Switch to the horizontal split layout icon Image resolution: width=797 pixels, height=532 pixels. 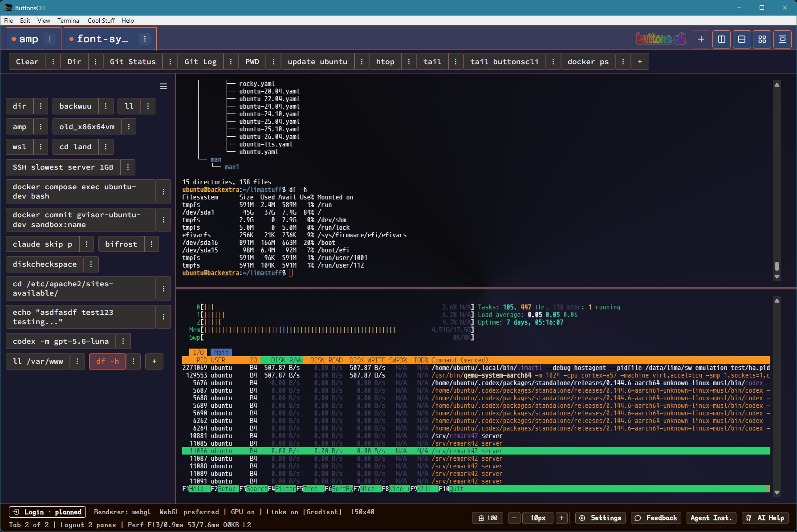[x=742, y=39]
